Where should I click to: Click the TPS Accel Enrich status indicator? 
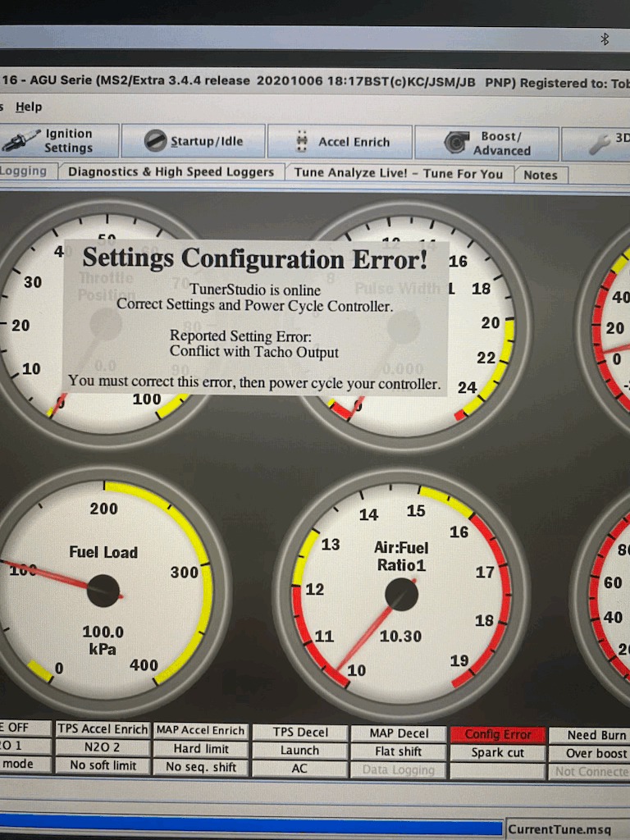click(103, 729)
